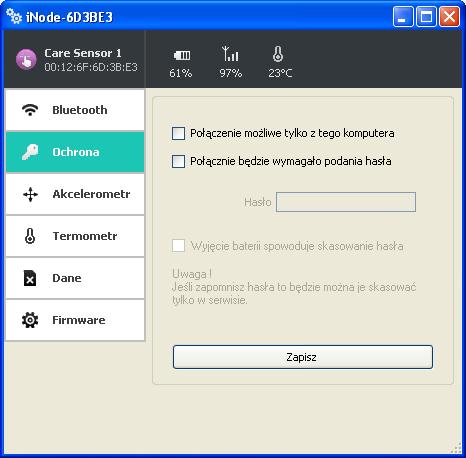Open the Termometr tab

tap(75, 236)
